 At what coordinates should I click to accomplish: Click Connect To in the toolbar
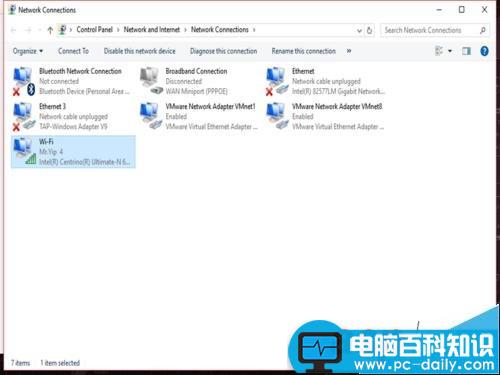[73, 51]
